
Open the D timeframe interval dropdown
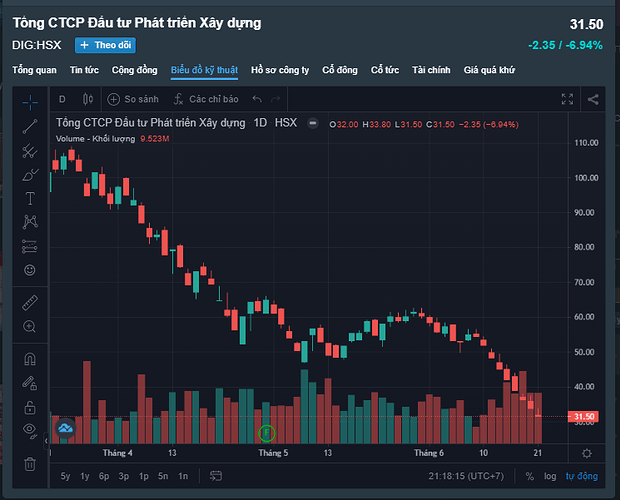(x=62, y=99)
